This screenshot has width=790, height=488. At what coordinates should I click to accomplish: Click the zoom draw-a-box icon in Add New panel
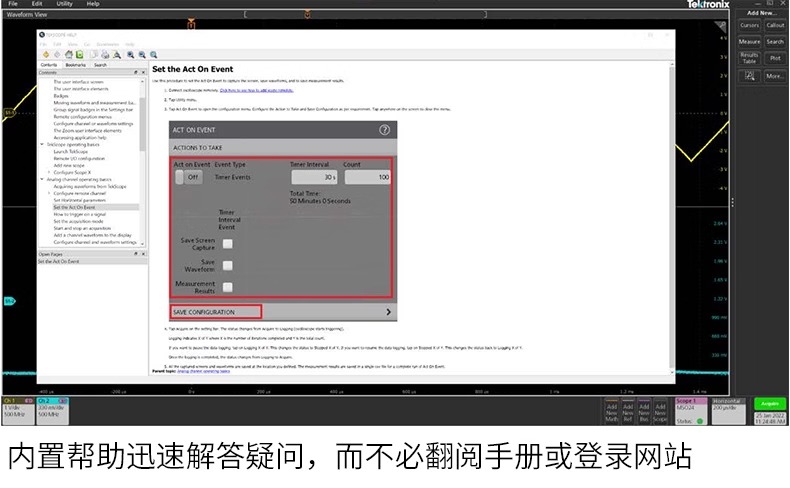pyautogui.click(x=749, y=75)
